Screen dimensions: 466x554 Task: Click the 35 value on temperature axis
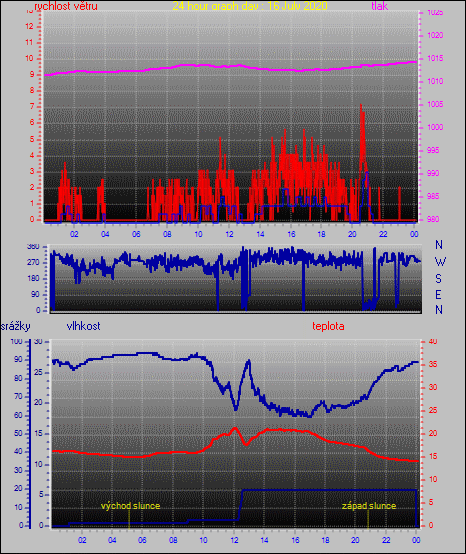433,364
